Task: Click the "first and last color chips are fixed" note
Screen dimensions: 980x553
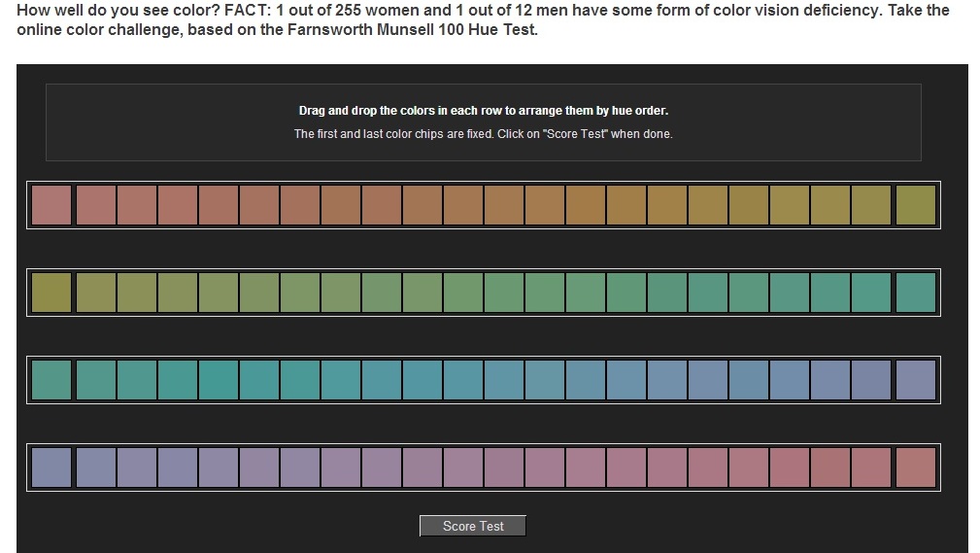Action: 483,134
